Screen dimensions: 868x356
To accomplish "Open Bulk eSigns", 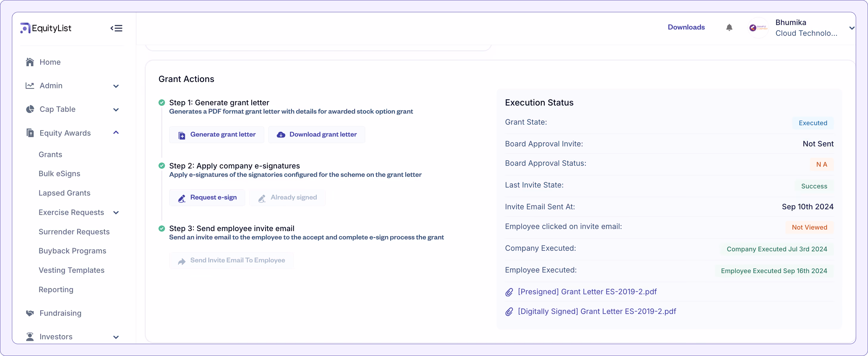I will (60, 174).
